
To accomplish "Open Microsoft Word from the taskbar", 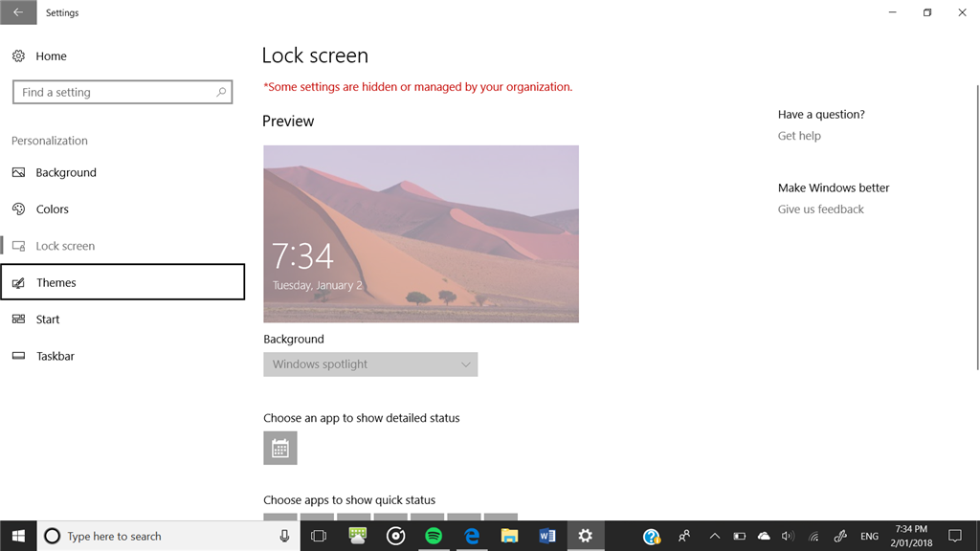I will [547, 536].
